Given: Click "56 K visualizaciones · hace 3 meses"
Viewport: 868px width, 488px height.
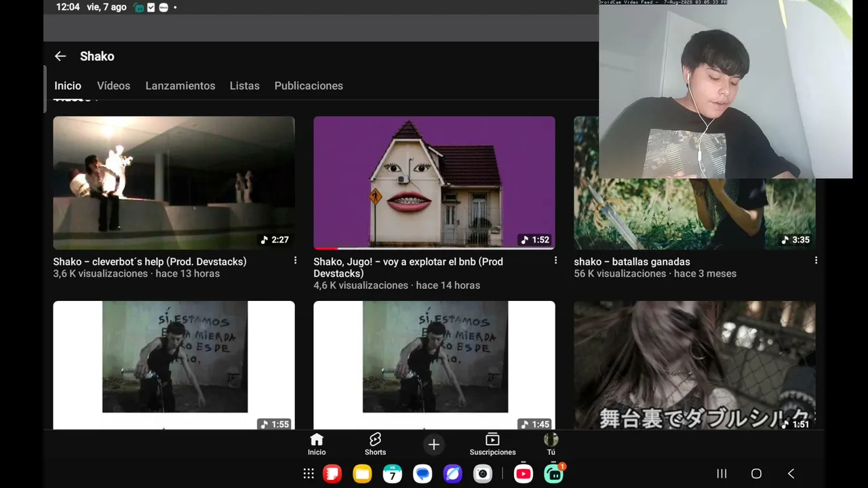Looking at the screenshot, I should click(655, 274).
